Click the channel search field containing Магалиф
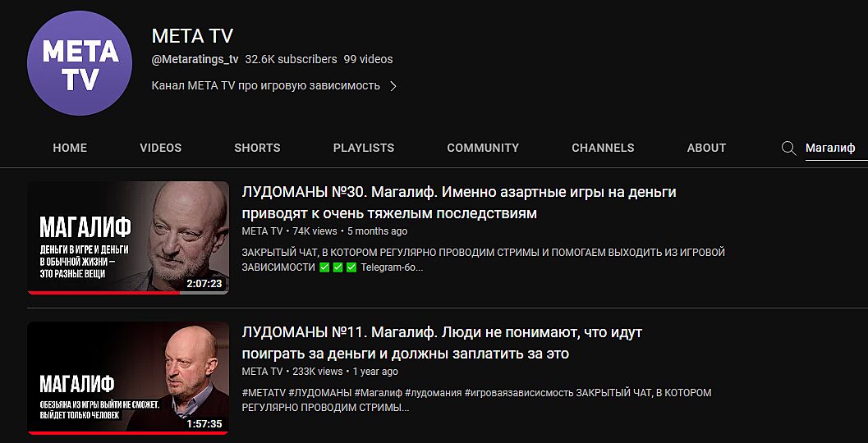Image resolution: width=868 pixels, height=443 pixels. tap(837, 148)
